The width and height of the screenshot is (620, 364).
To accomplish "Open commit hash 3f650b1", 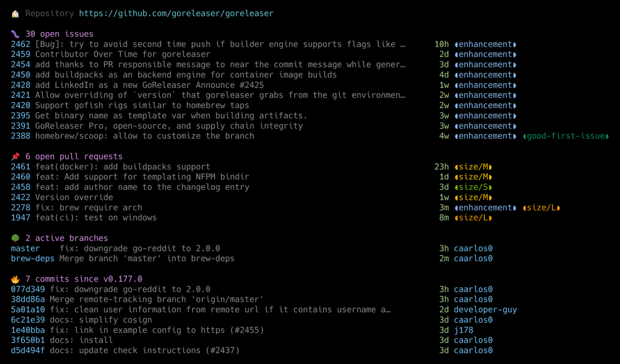I will click(28, 340).
